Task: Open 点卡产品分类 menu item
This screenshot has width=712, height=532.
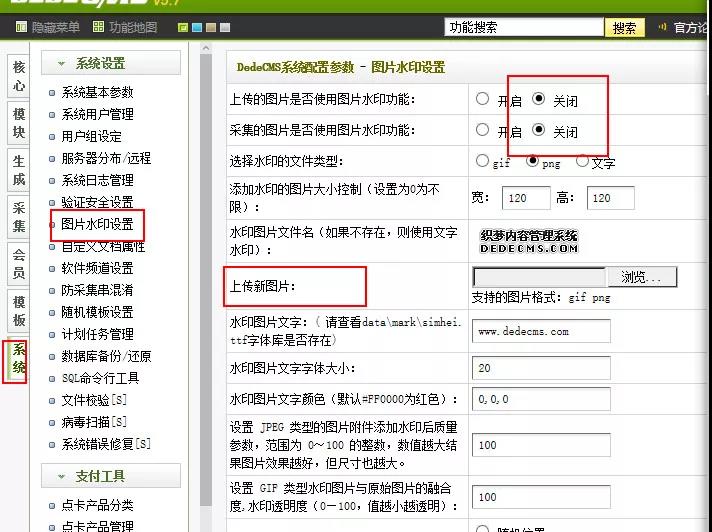Action: 97,505
